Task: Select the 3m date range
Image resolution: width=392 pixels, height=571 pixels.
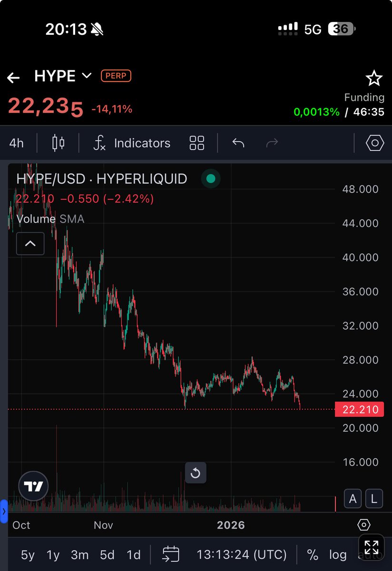Action: [79, 554]
